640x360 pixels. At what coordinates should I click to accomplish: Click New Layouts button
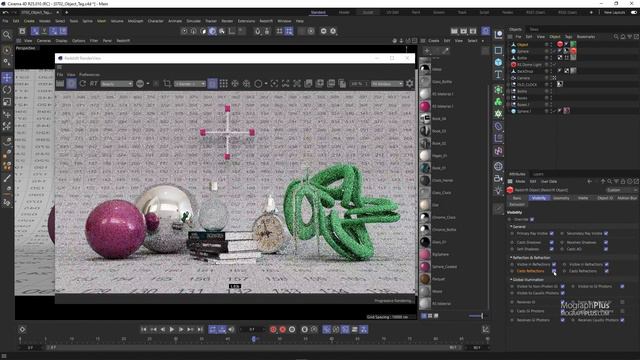tap(614, 13)
